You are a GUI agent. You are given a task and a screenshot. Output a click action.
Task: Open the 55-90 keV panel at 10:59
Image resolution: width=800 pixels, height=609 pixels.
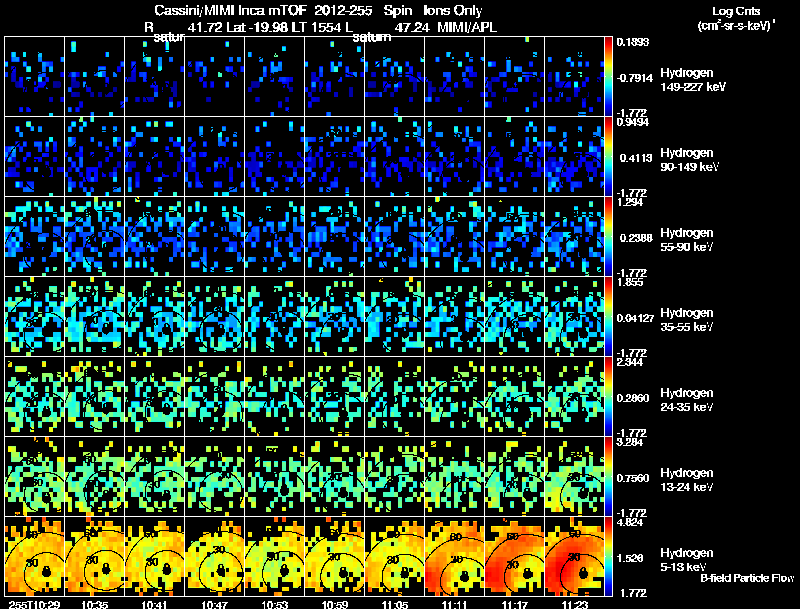click(334, 237)
